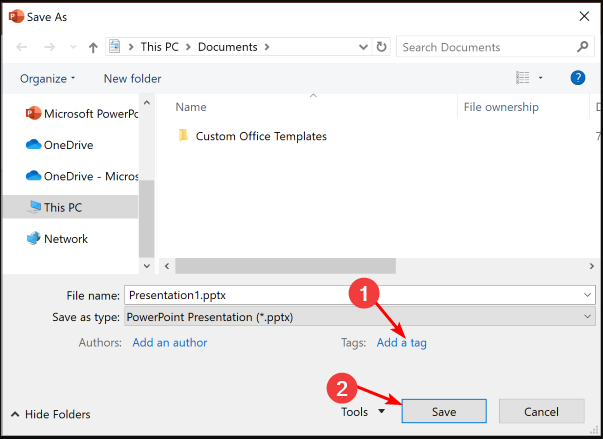Screen dimensions: 603x439
Task: Open the Organize dropdown menu
Action: 46,78
